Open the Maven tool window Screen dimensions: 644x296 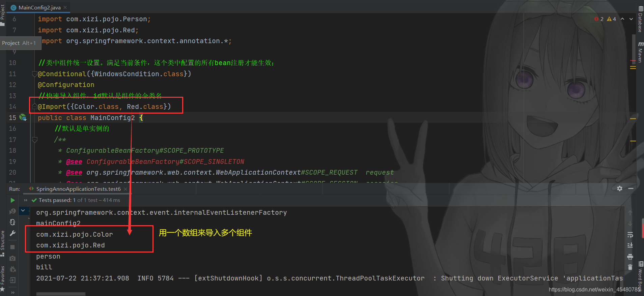tap(640, 52)
